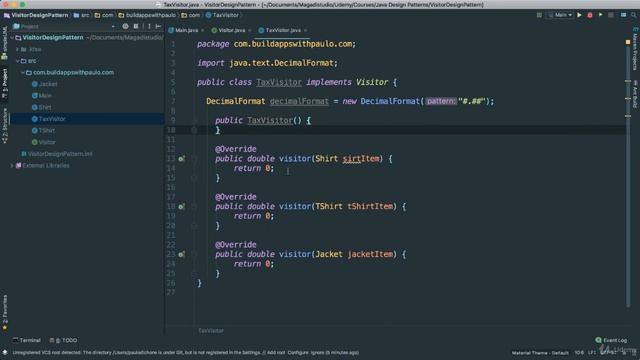Click src breadcrumb in navigation bar

(81, 15)
